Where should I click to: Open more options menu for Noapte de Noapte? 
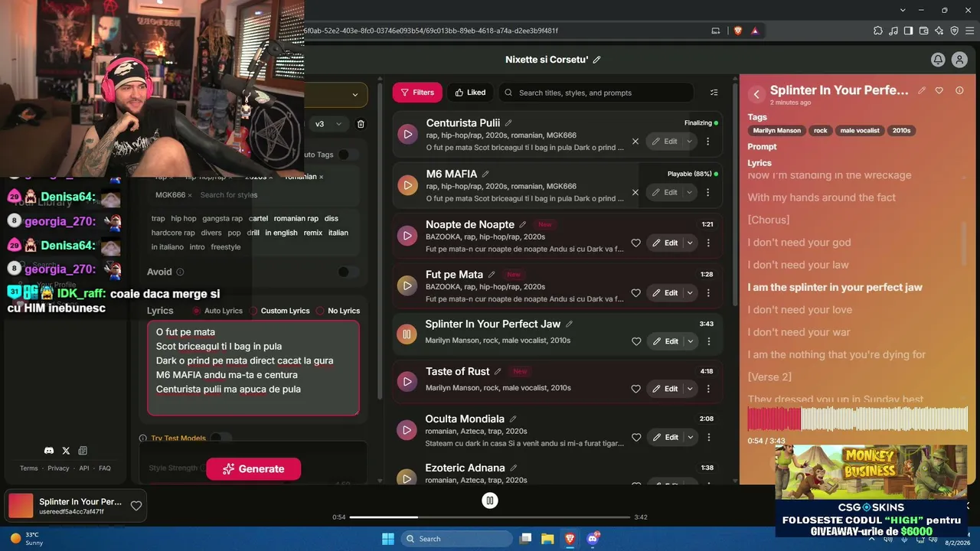point(708,243)
